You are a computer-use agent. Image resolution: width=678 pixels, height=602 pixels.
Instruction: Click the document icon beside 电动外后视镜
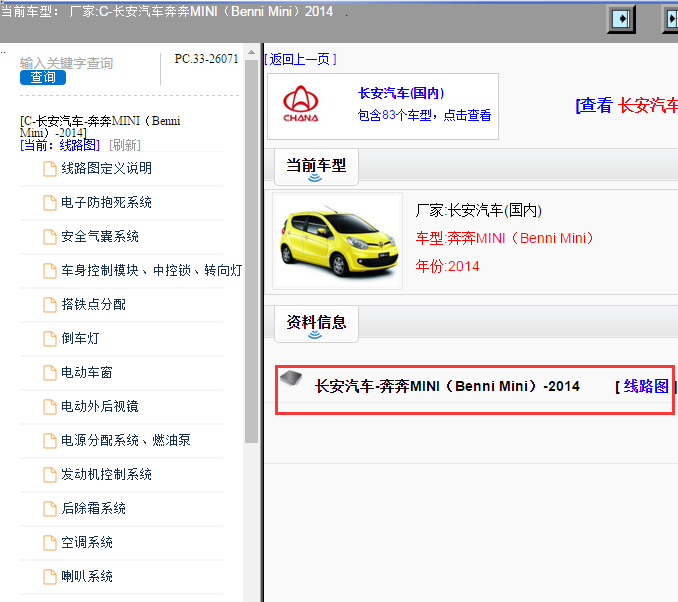pyautogui.click(x=50, y=407)
